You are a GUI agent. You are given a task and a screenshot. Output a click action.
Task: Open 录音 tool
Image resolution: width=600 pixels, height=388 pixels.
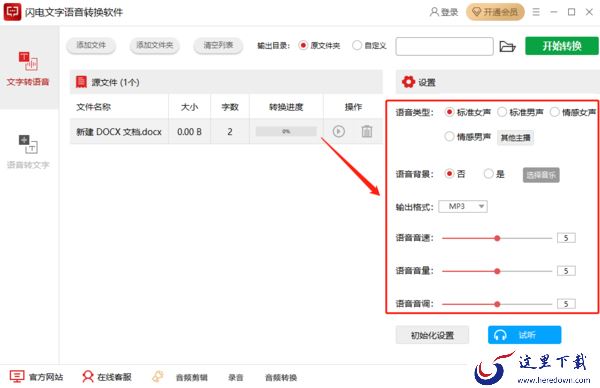235,377
